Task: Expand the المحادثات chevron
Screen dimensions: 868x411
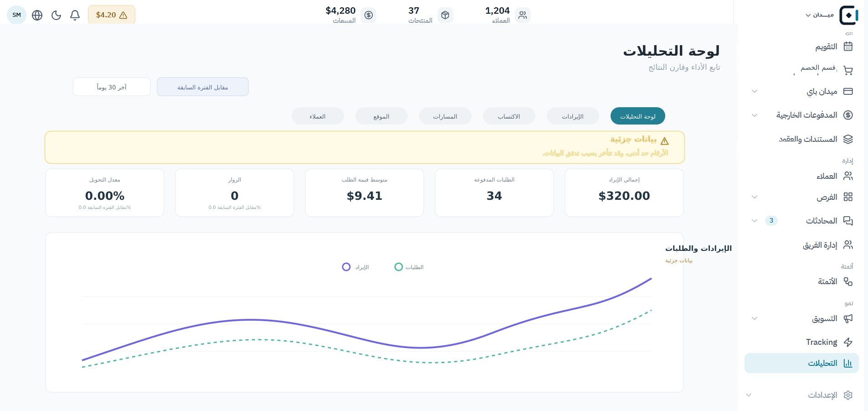Action: point(755,221)
